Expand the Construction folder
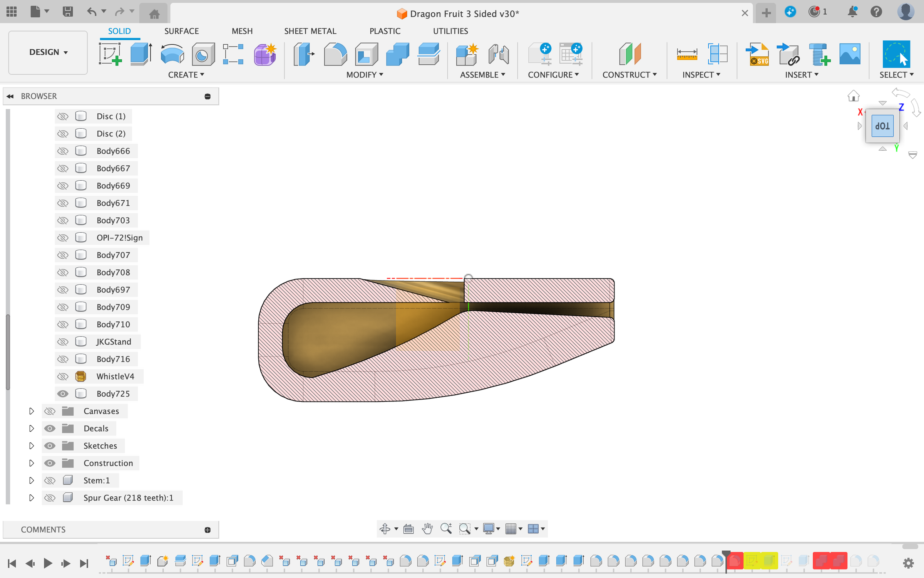 [x=32, y=463]
